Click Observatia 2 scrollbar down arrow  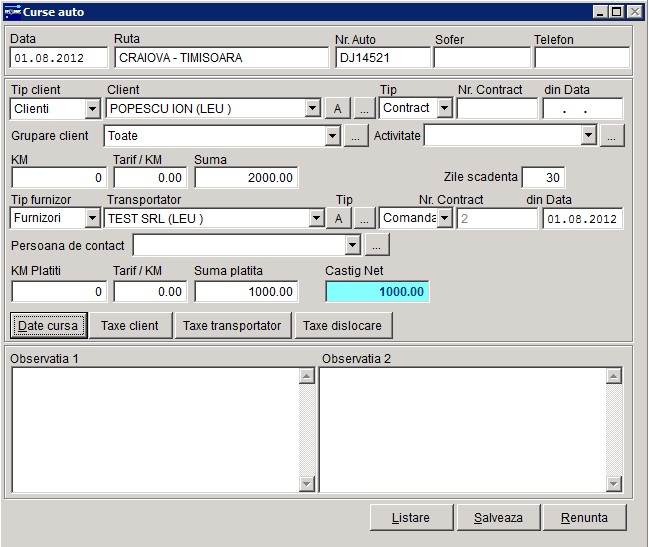coord(613,484)
